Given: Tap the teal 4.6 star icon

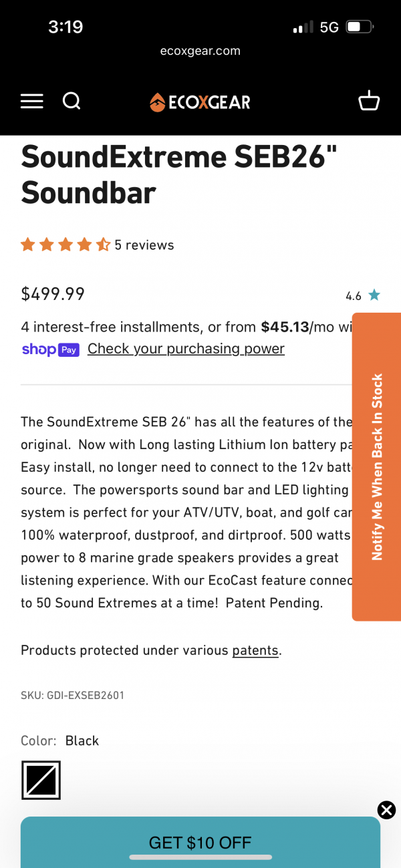Looking at the screenshot, I should tap(374, 295).
